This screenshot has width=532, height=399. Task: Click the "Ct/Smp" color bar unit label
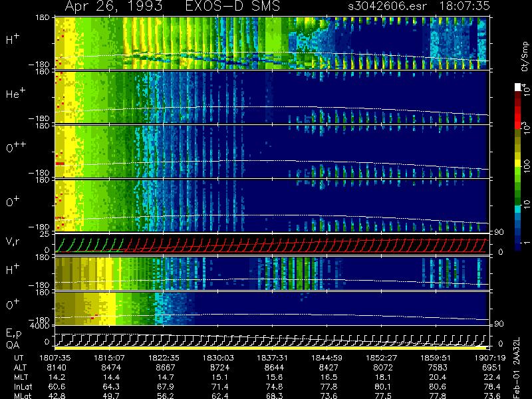click(525, 57)
